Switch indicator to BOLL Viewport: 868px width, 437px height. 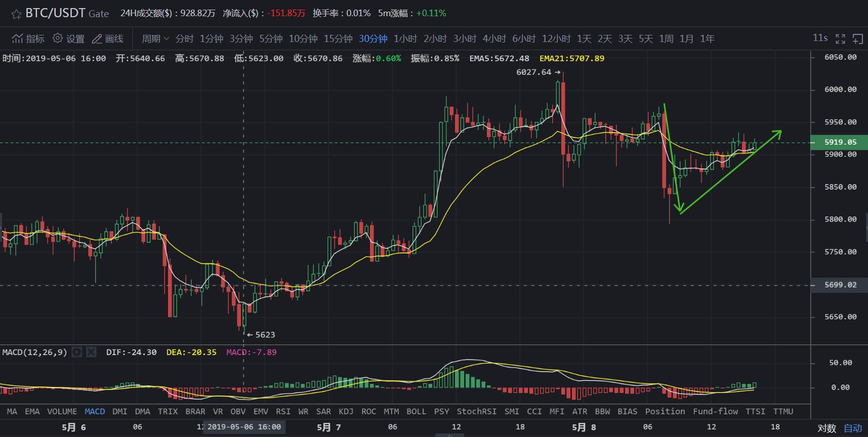(x=416, y=411)
